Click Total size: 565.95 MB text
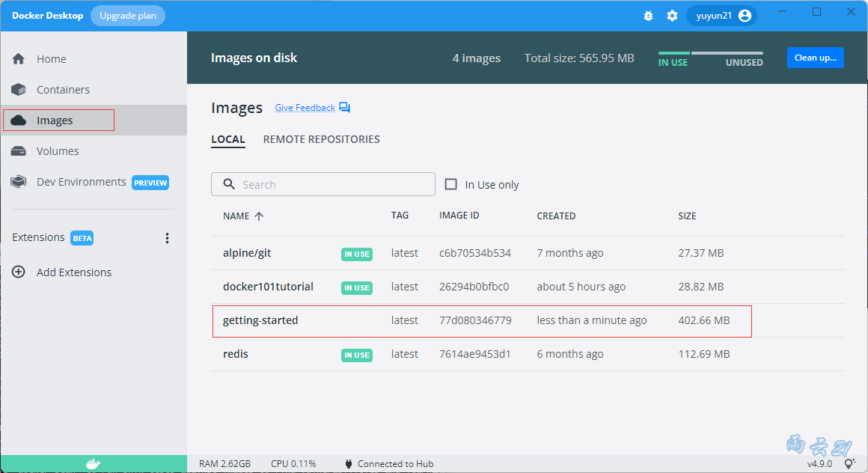The height and width of the screenshot is (473, 868). click(x=579, y=58)
